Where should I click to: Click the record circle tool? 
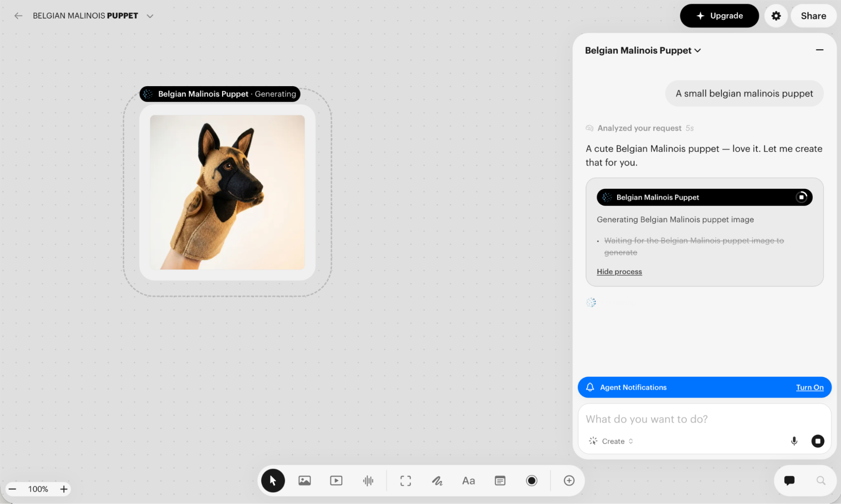pyautogui.click(x=531, y=480)
